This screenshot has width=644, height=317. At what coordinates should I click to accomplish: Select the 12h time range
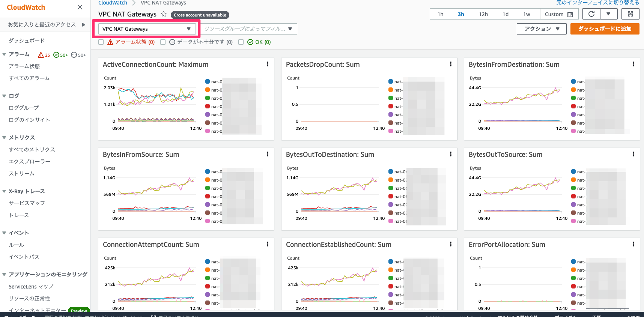[x=483, y=14]
